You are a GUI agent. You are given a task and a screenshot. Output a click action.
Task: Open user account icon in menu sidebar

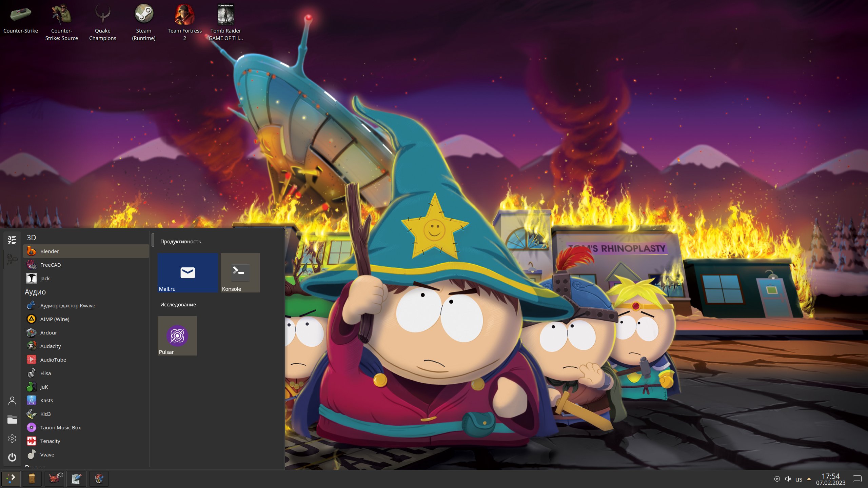pos(12,401)
